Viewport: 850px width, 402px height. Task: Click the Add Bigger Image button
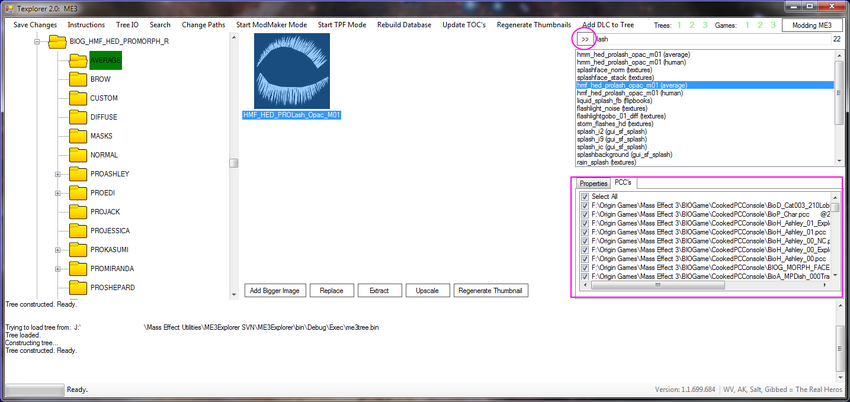[275, 291]
